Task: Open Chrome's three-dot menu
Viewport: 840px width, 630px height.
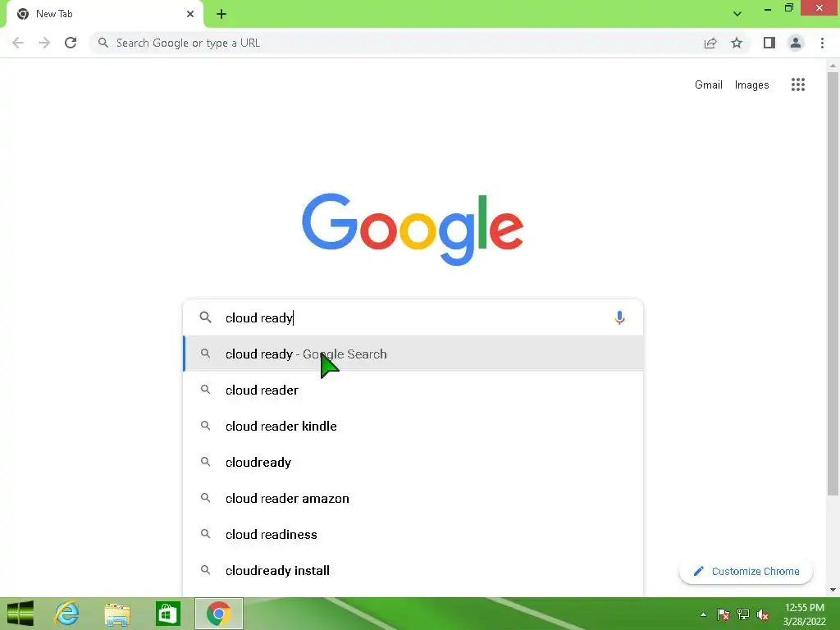Action: [822, 43]
